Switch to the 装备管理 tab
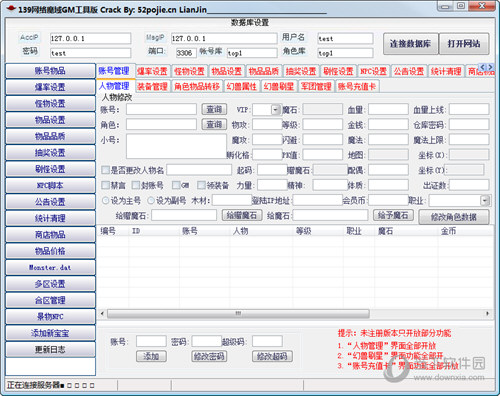 tap(153, 87)
